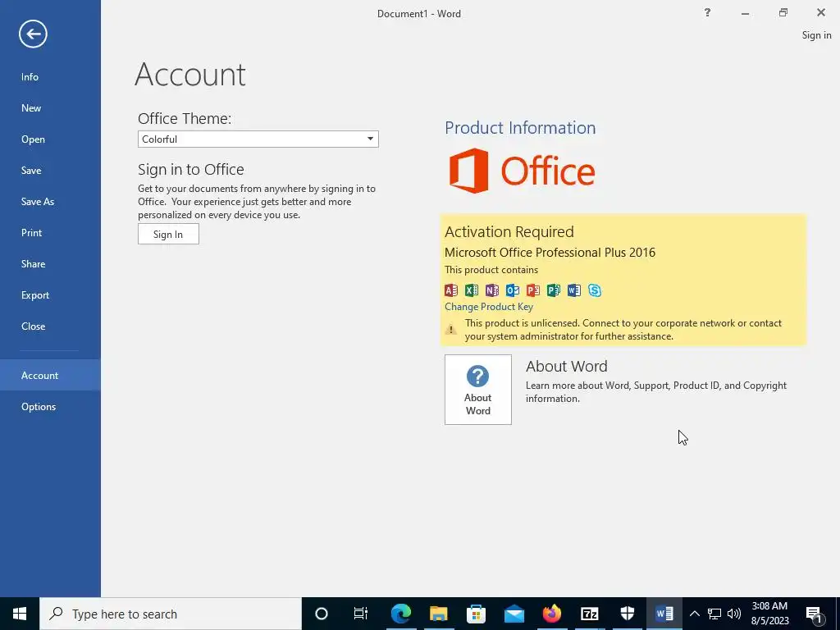This screenshot has height=630, width=840.
Task: Select Save As in sidebar
Action: point(38,202)
